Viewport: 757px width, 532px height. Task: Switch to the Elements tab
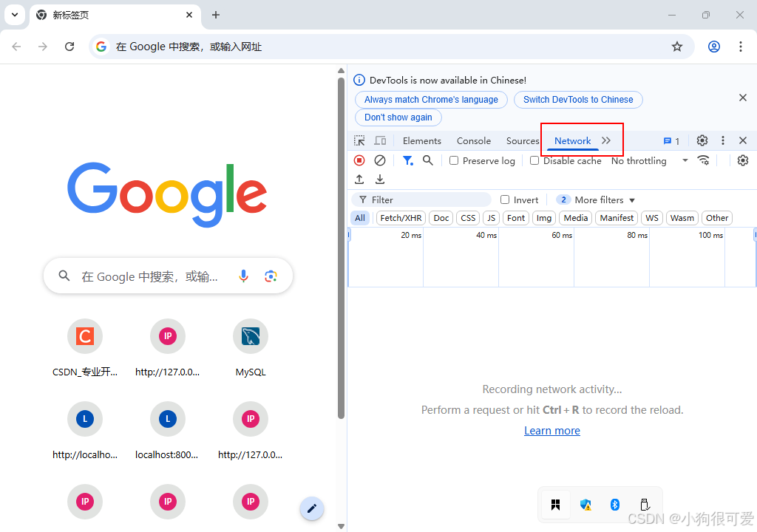point(422,140)
